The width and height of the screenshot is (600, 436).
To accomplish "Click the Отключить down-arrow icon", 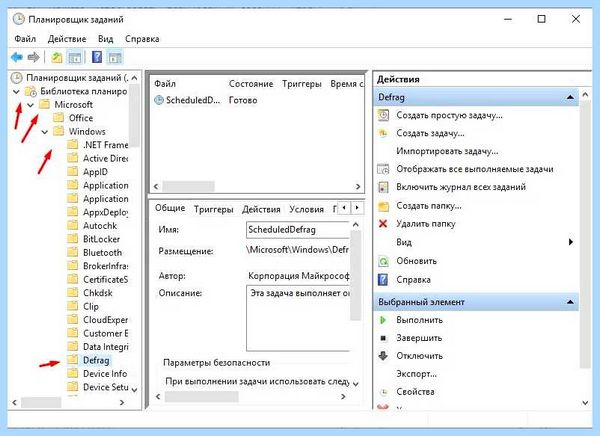I will click(383, 356).
